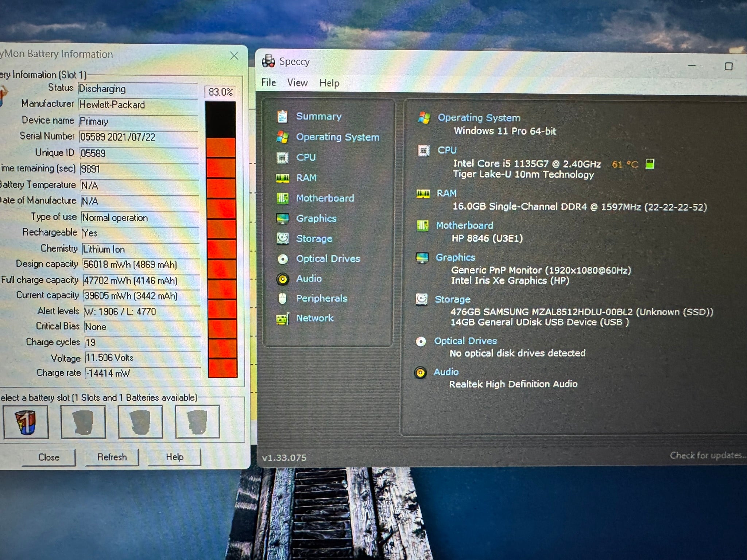Open the Audio speaker icon in sidebar
Screen dimensions: 747x560
tap(282, 279)
